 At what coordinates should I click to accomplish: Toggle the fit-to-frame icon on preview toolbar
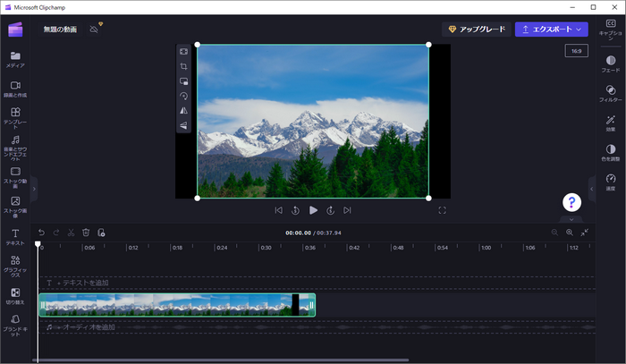(183, 52)
